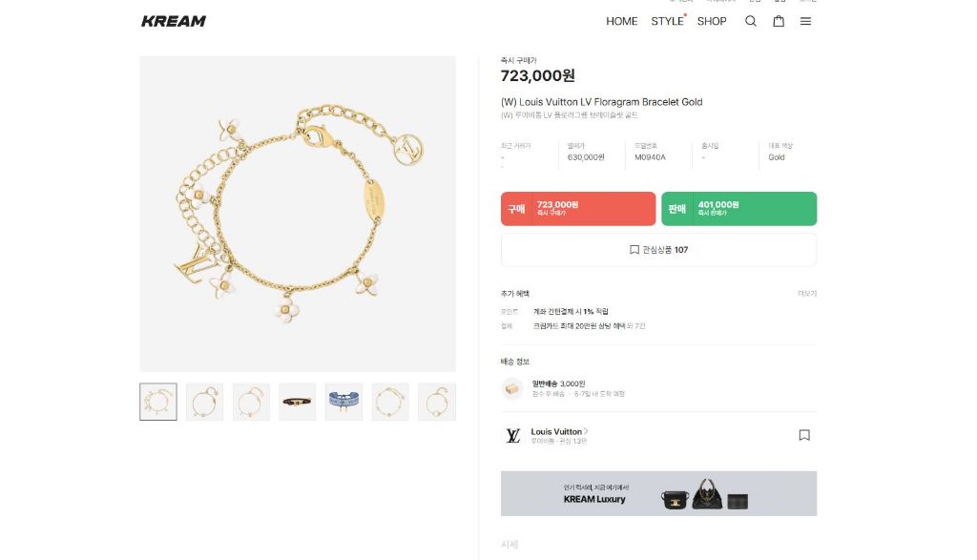Expand 추가 혜택 with 더보기
The width and height of the screenshot is (977, 560).
[807, 294]
